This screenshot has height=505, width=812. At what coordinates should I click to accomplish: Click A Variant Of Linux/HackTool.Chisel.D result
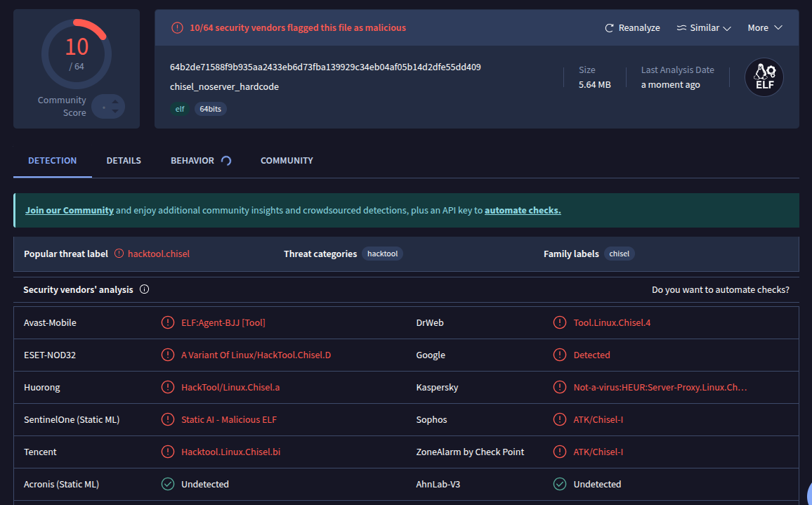[256, 355]
